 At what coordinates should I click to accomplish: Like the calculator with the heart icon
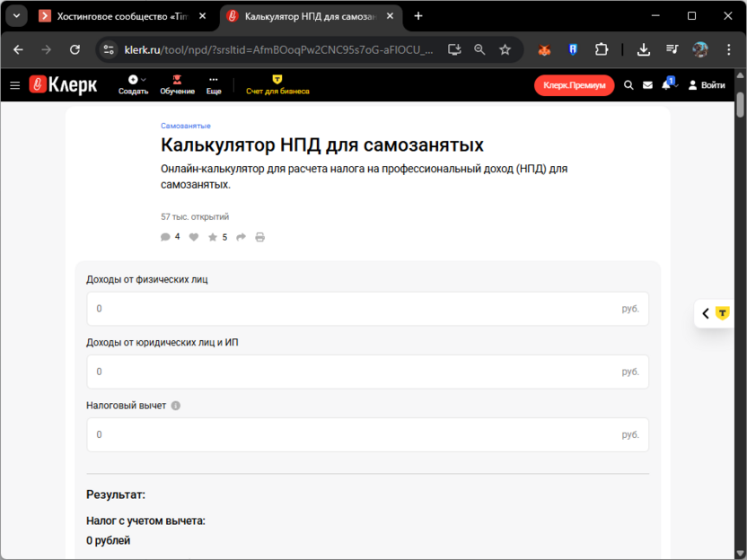click(193, 236)
